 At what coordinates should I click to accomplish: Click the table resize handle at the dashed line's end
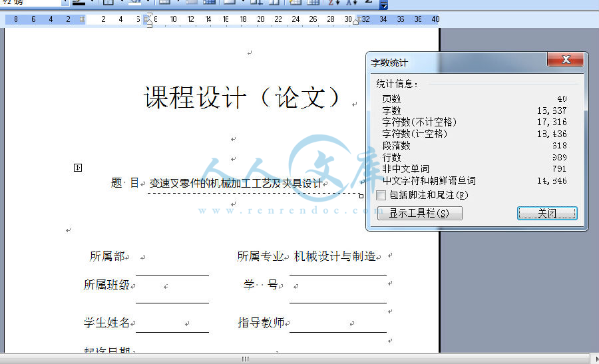(361, 196)
